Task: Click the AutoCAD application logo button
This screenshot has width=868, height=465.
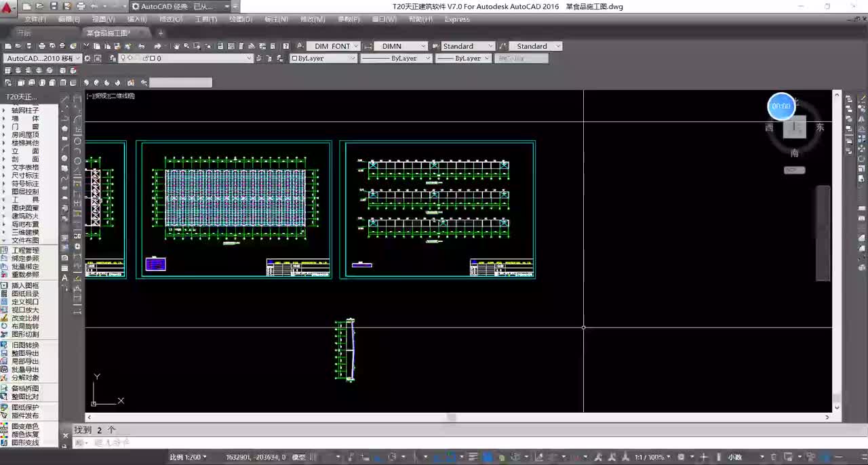Action: click(8, 7)
